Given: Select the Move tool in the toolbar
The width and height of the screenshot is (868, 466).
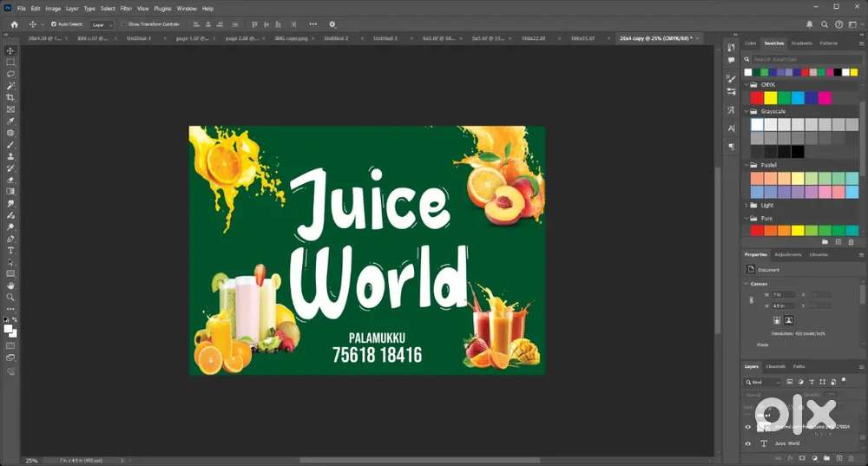Looking at the screenshot, I should [x=10, y=51].
